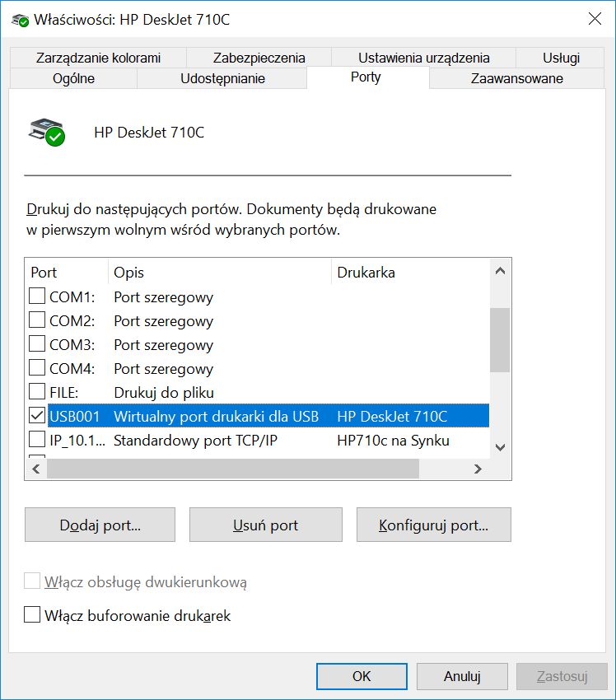616x700 pixels.
Task: Click 'HP DeskJet 710C' cell in USB001 row
Action: click(392, 416)
